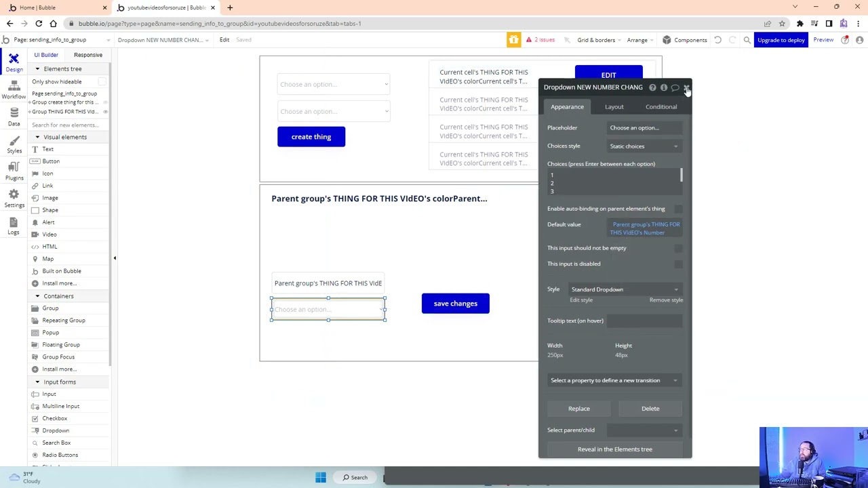
Task: Add a Floating Group container
Action: pos(61,345)
